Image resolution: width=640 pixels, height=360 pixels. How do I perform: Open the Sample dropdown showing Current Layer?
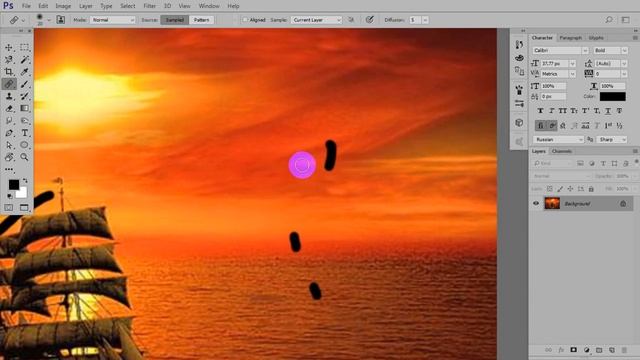click(x=316, y=20)
